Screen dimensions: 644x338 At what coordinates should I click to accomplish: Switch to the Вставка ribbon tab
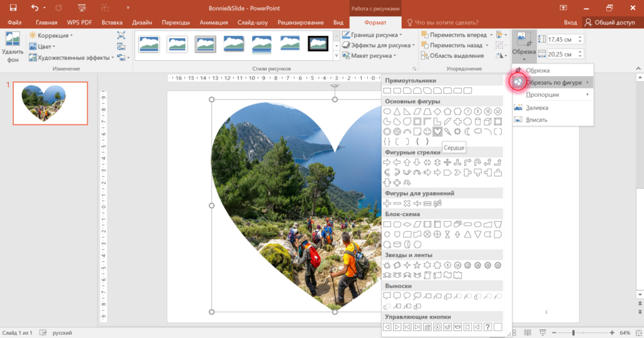pos(112,22)
